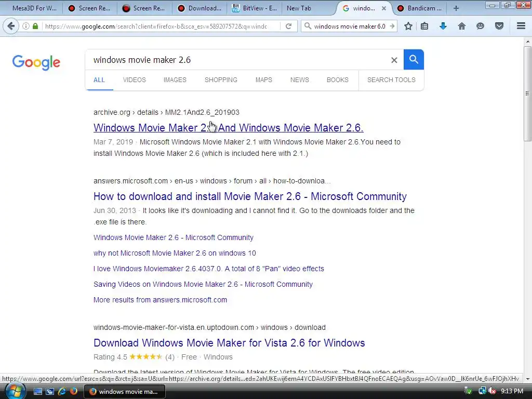Switch to the Bandicam tab
The width and height of the screenshot is (532, 399).
point(420,8)
